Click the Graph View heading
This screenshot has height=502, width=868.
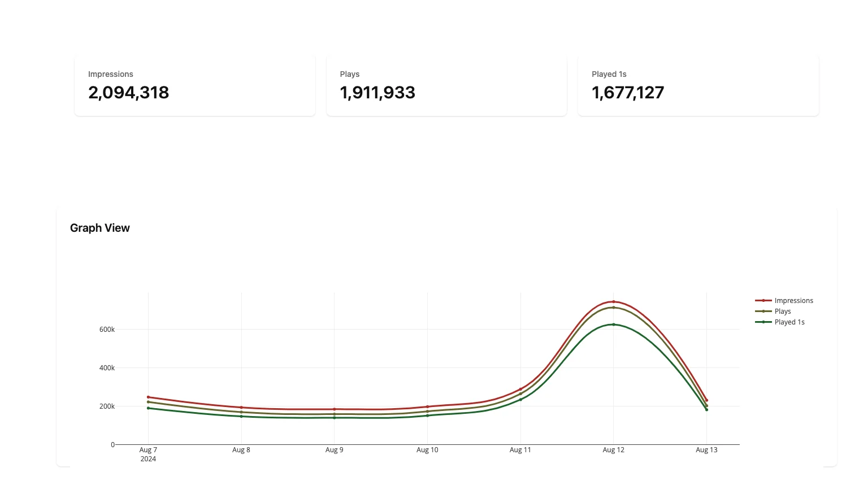(x=100, y=228)
